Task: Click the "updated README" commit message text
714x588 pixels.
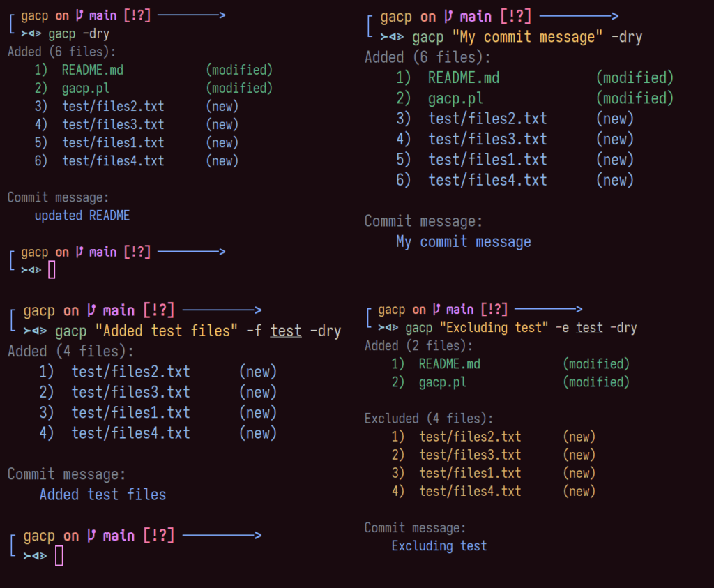Action: click(82, 216)
